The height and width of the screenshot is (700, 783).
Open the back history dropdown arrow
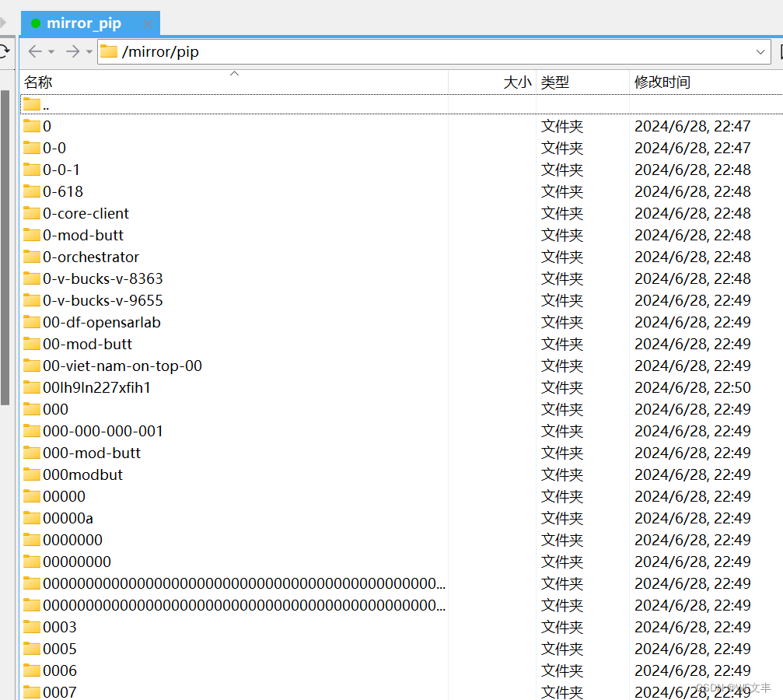click(x=51, y=51)
